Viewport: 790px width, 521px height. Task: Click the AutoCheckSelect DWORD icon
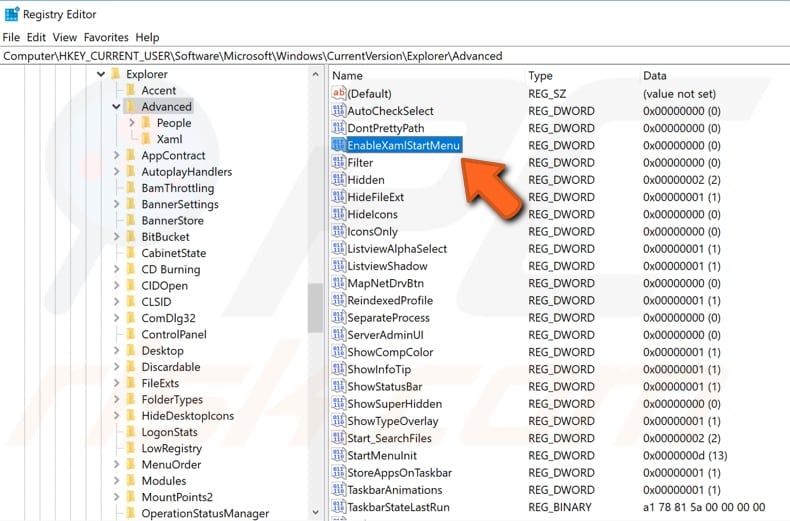[x=339, y=110]
